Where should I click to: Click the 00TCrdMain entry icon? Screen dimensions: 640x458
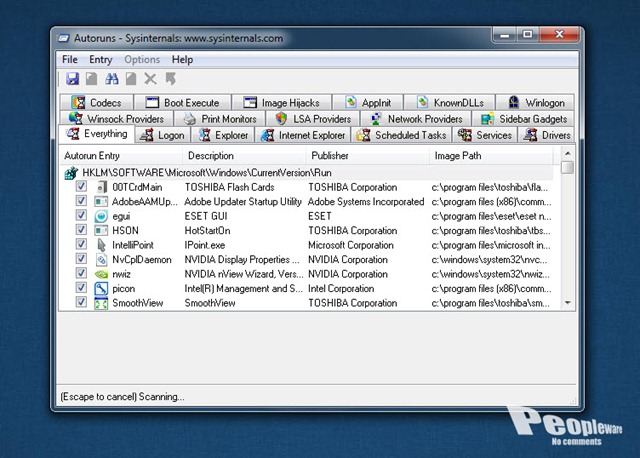click(x=101, y=187)
